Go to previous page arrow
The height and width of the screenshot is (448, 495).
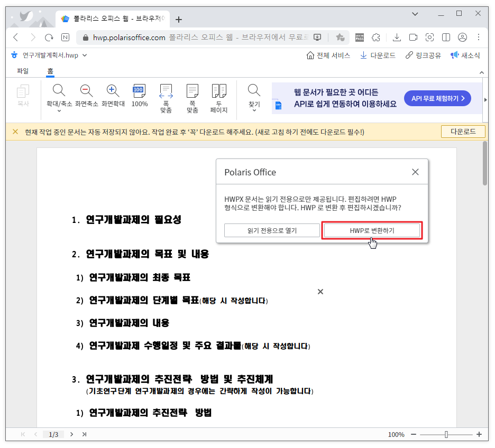pyautogui.click(x=35, y=434)
